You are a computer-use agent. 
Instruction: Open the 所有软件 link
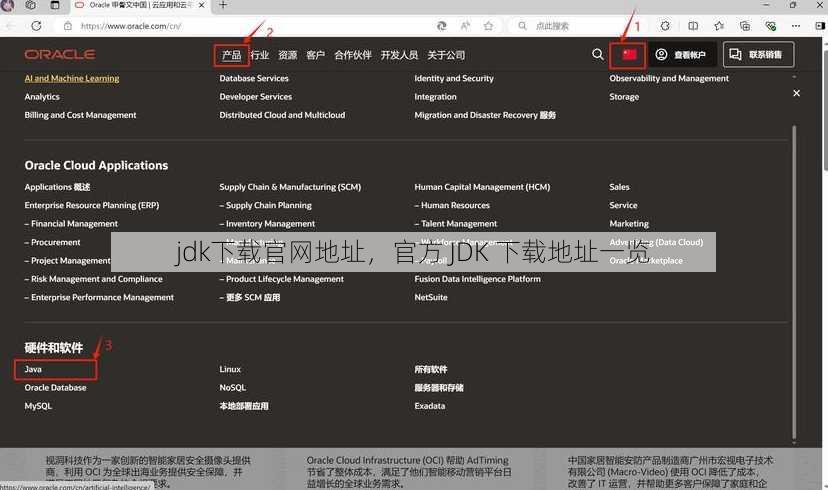[431, 369]
